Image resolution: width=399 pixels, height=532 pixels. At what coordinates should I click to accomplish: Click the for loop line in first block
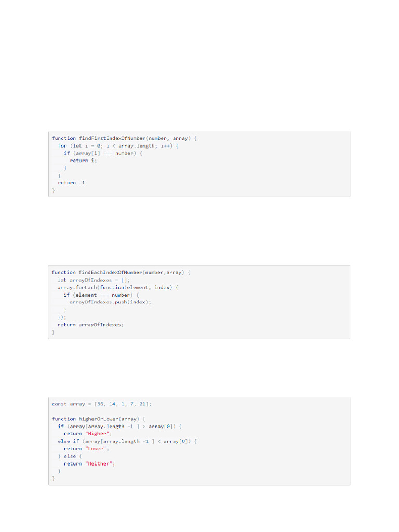coord(118,146)
